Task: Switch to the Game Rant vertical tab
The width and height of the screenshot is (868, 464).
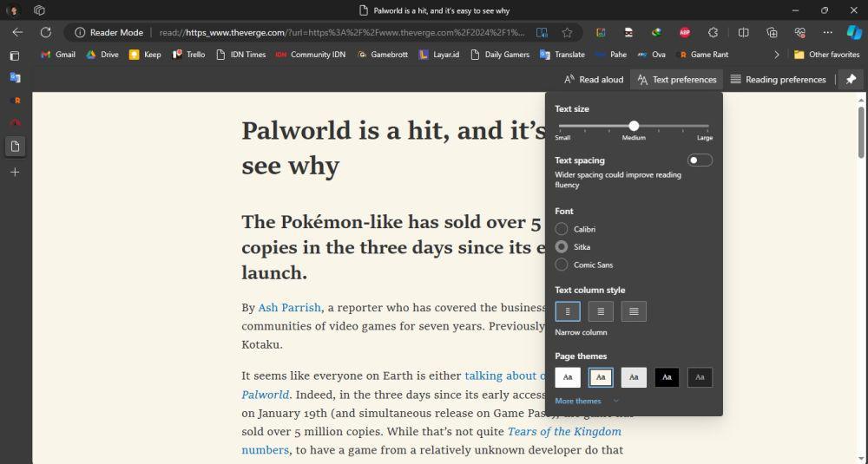Action: [15, 101]
